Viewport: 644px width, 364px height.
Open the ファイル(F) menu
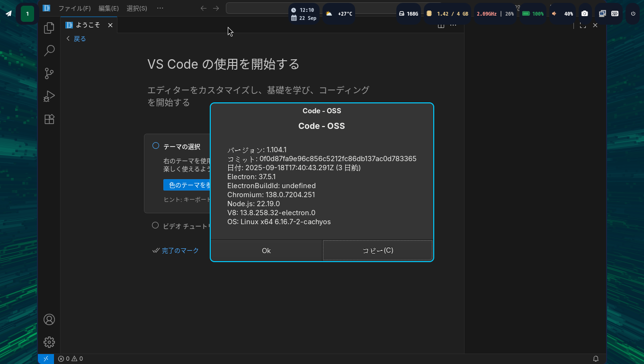(74, 8)
